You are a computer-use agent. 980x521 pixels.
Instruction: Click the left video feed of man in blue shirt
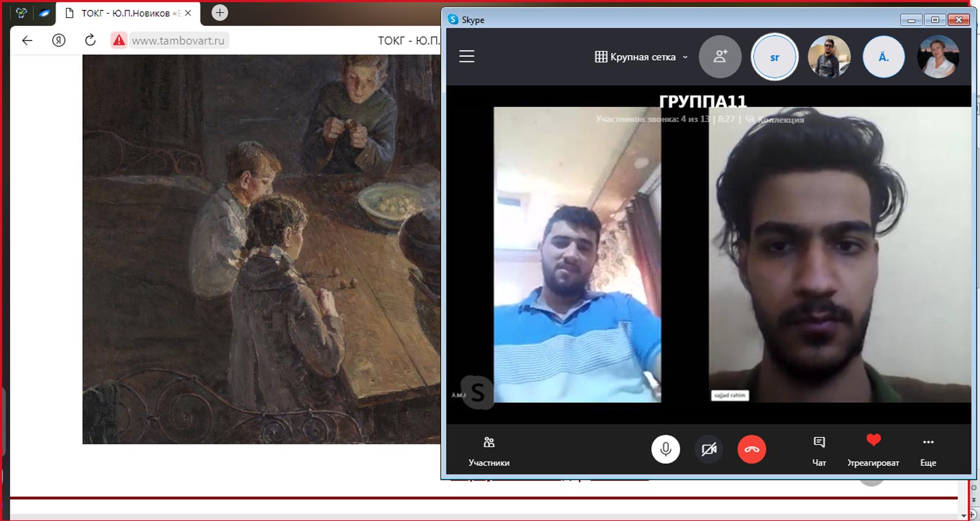577,254
